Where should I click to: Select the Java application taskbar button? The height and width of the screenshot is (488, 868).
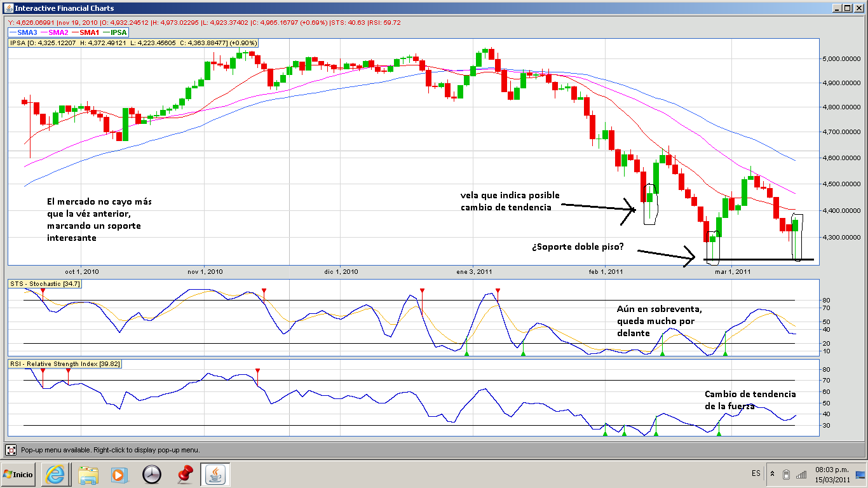(x=215, y=474)
